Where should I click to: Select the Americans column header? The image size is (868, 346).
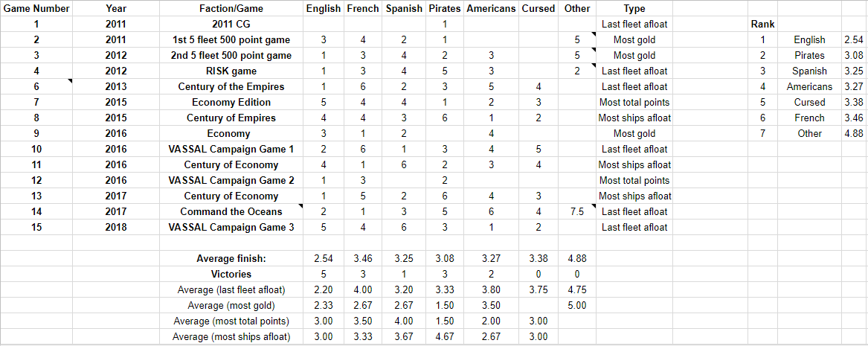(x=491, y=9)
